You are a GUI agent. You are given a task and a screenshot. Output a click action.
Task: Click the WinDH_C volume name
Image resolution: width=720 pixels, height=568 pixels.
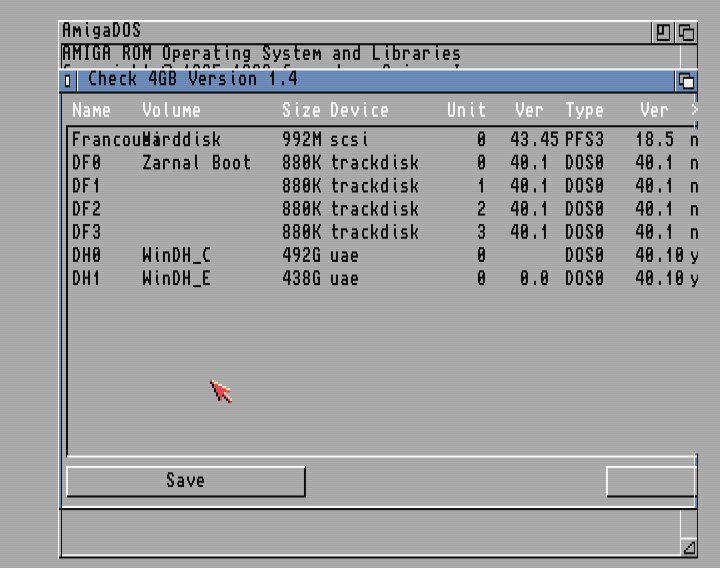(x=176, y=255)
